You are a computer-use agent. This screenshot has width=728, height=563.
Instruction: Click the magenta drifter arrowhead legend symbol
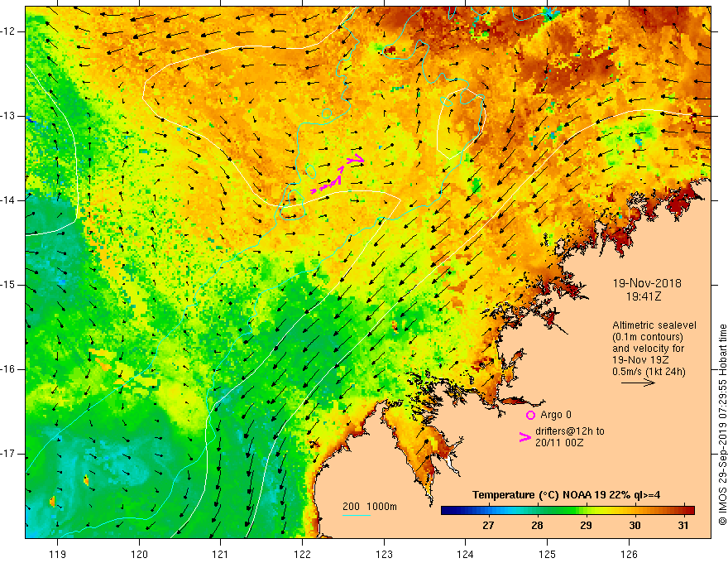click(525, 436)
